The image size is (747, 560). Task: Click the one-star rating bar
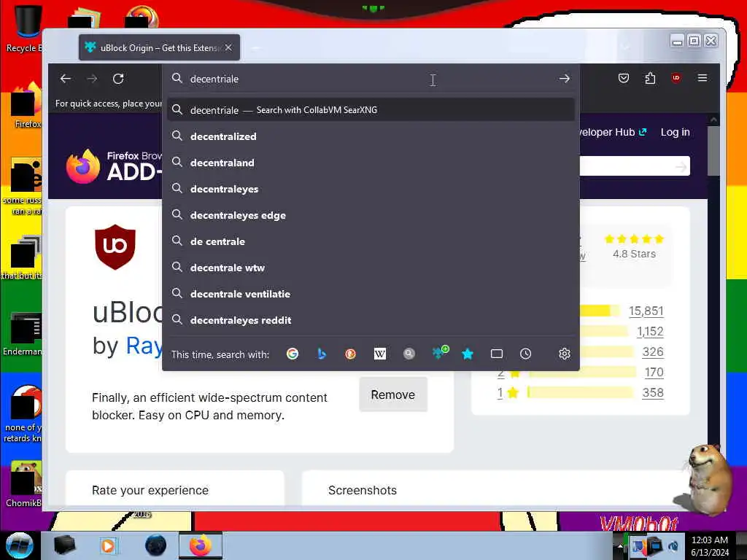(580, 392)
